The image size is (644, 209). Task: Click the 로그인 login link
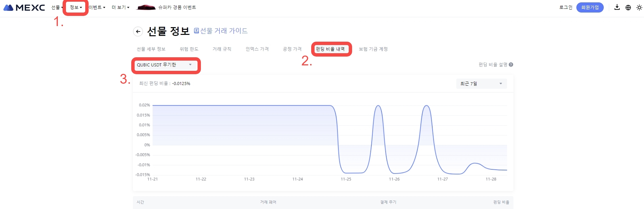[x=566, y=7]
